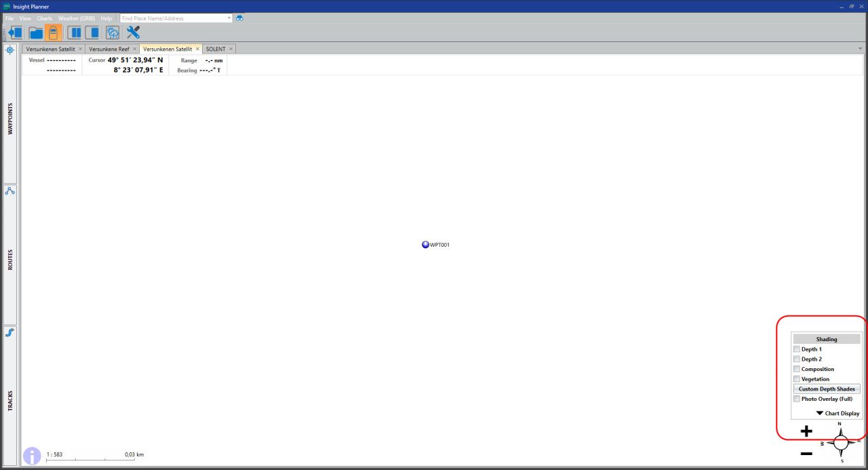The height and width of the screenshot is (470, 868).
Task: Open the weather cloud toolbar icon
Action: 113,33
